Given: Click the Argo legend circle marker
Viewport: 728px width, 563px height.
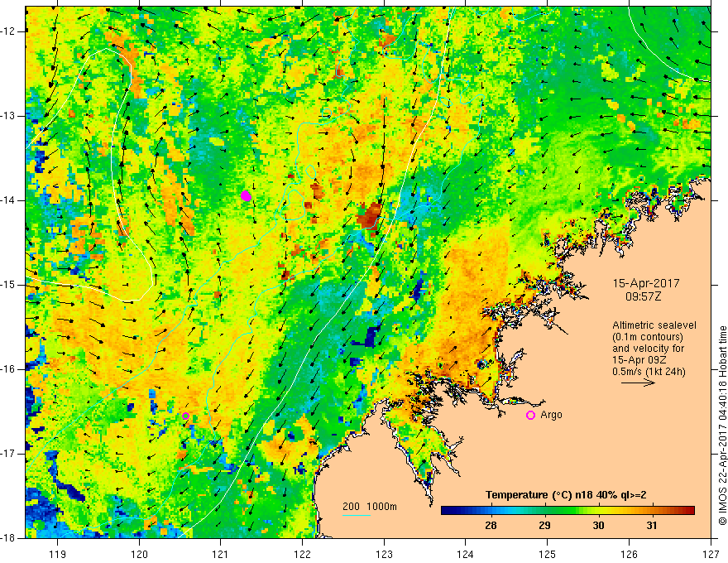Looking at the screenshot, I should point(530,415).
